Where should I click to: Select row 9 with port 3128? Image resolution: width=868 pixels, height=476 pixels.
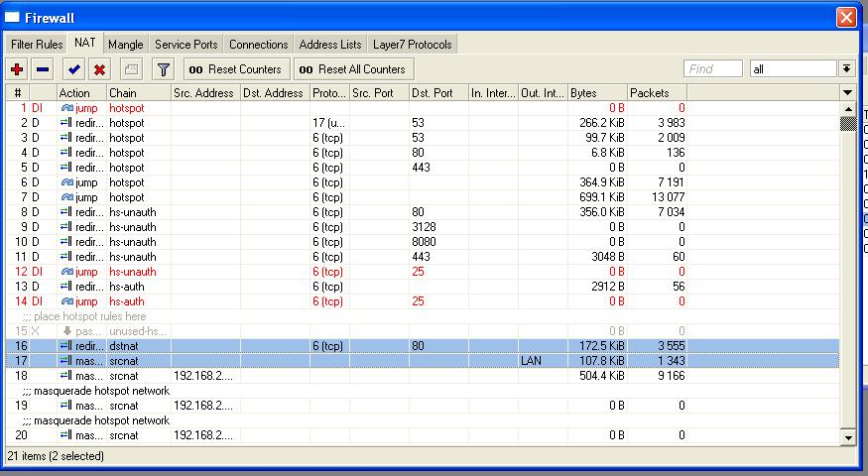click(x=423, y=227)
